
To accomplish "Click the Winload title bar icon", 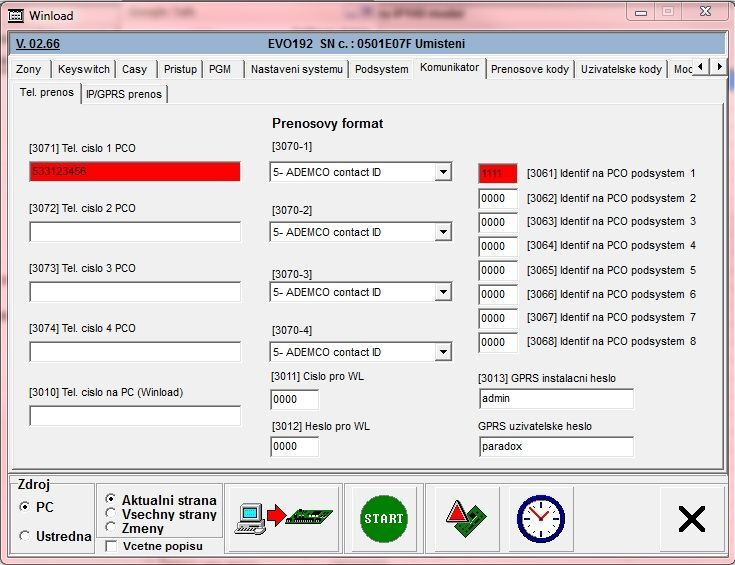I will click(15, 15).
